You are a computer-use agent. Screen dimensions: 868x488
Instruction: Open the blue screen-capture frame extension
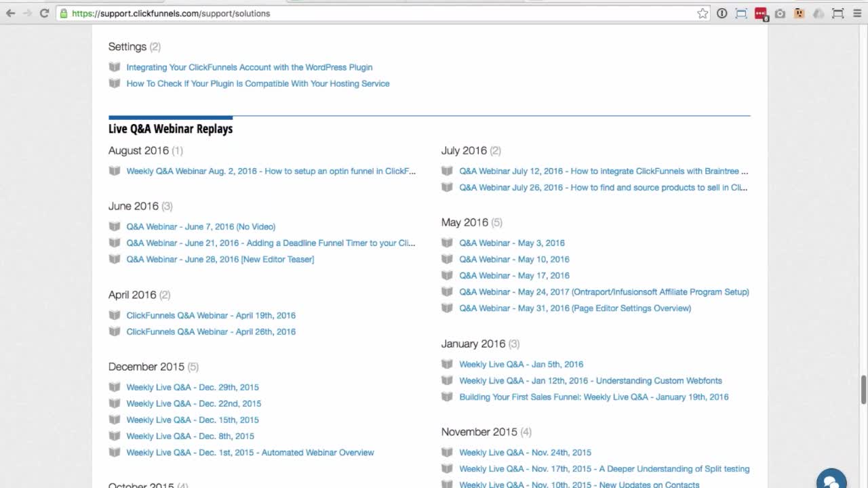[x=741, y=13]
